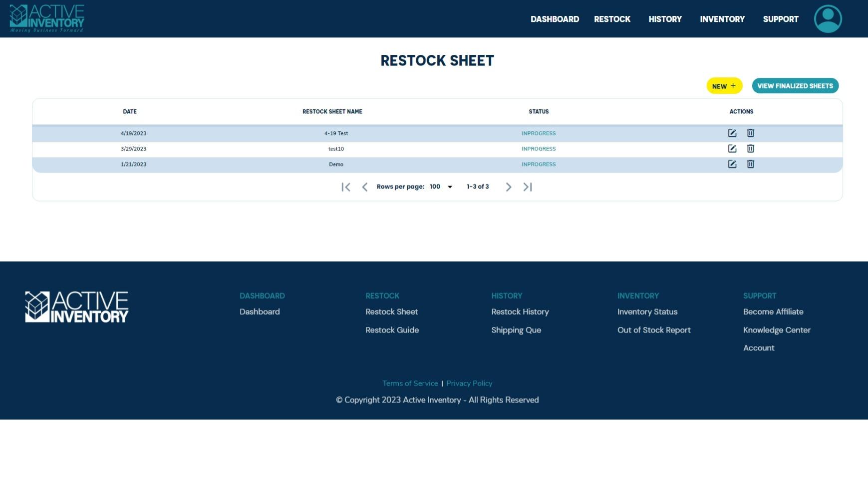Open the Restock menu in header
Viewport: 868px width, 479px height.
(612, 19)
